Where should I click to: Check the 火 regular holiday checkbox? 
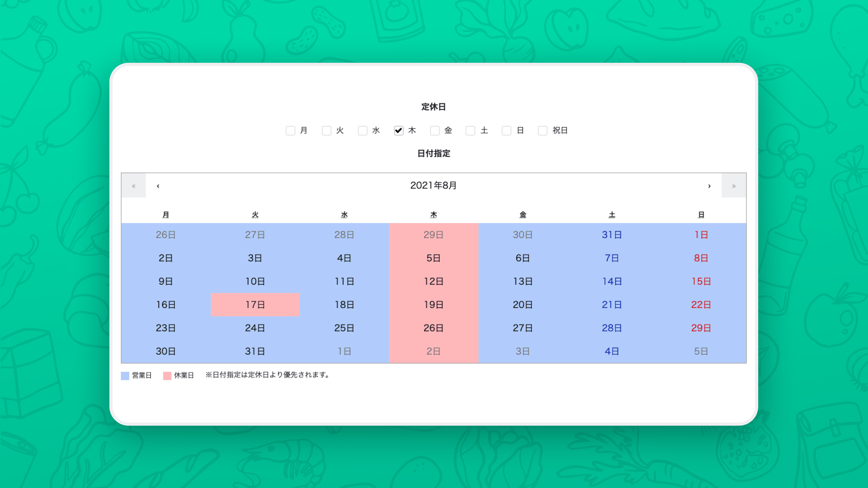point(327,131)
